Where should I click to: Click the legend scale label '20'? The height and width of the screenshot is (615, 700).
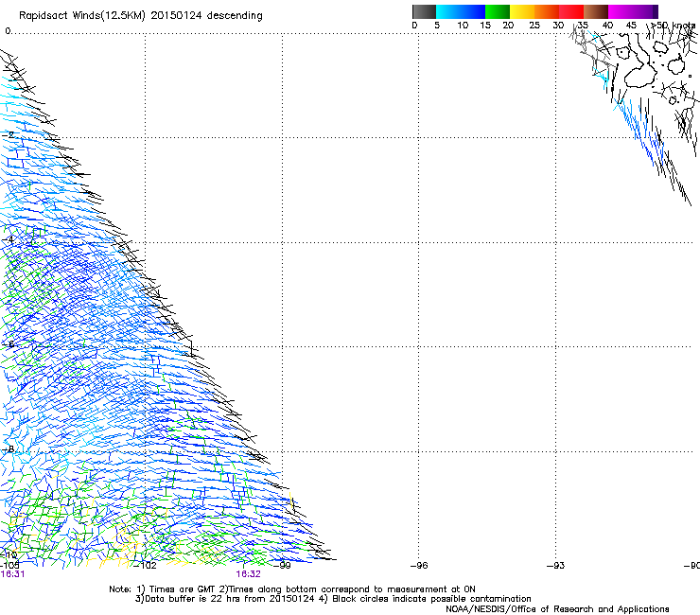click(x=508, y=26)
